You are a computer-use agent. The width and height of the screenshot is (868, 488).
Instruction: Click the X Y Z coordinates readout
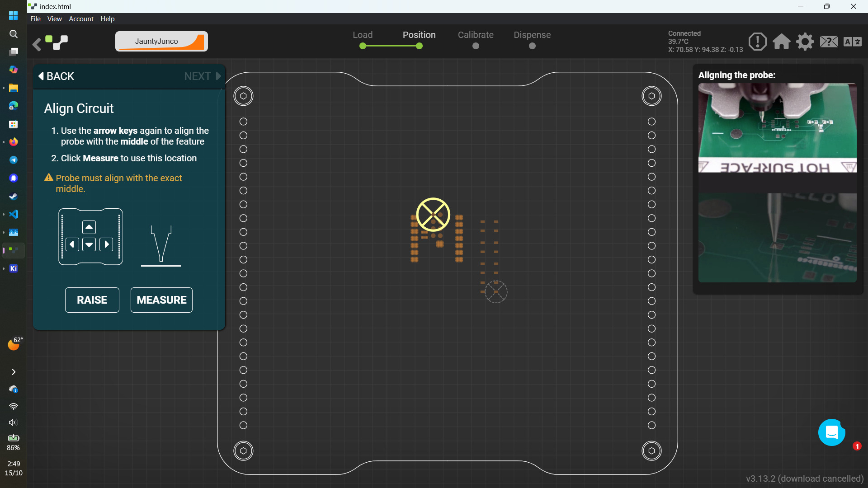(x=705, y=50)
